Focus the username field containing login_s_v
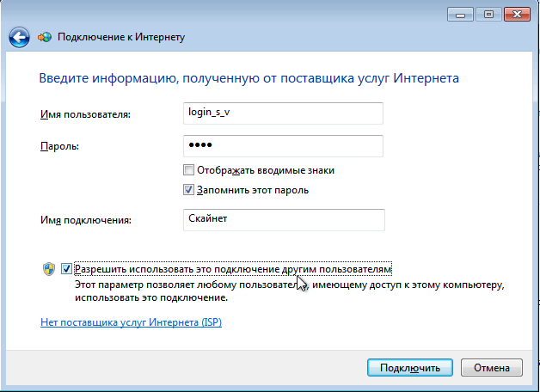 click(x=283, y=113)
